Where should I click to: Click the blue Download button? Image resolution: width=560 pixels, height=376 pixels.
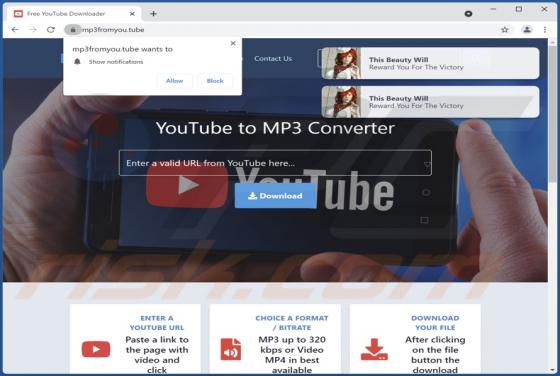(275, 196)
